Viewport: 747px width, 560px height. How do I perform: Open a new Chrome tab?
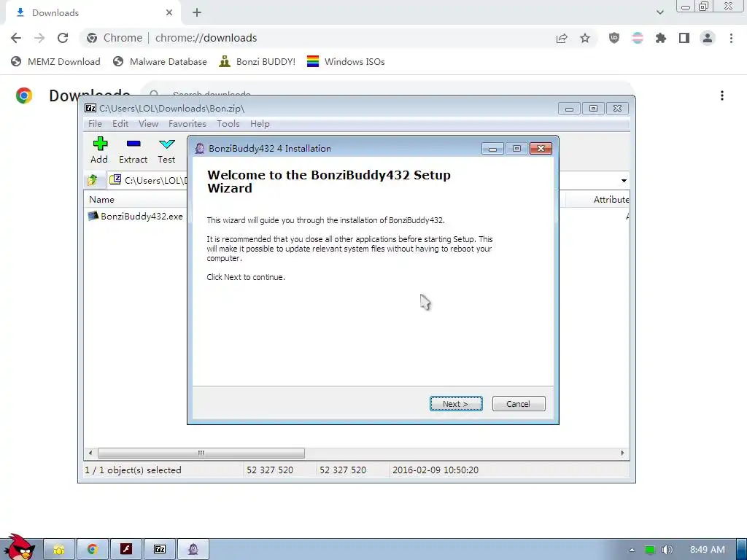197,13
